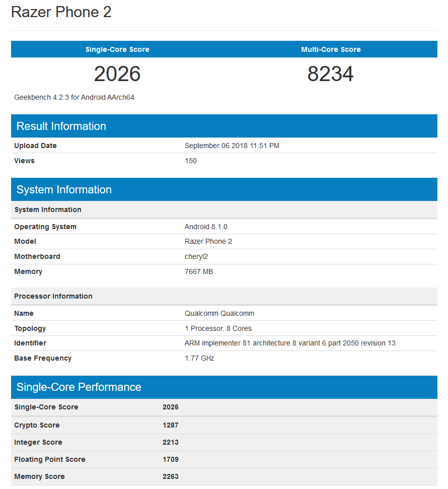Click the Single-Core Performance section header

click(x=79, y=387)
